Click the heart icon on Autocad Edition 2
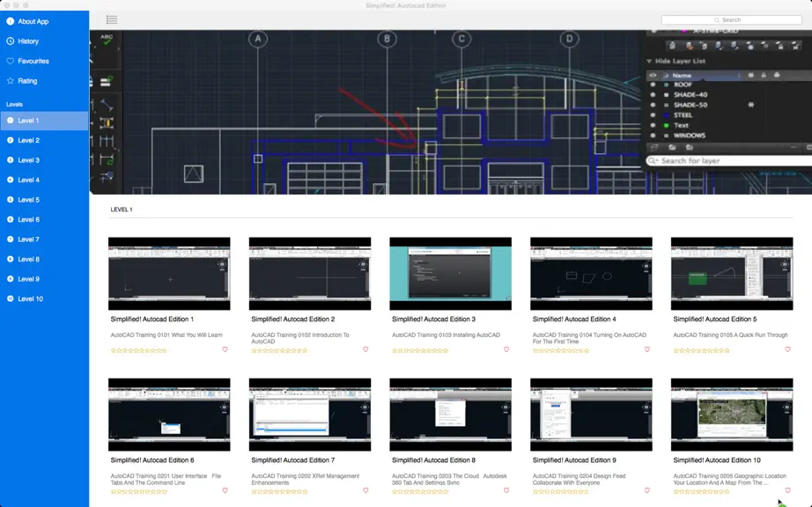The height and width of the screenshot is (507, 812). point(365,349)
